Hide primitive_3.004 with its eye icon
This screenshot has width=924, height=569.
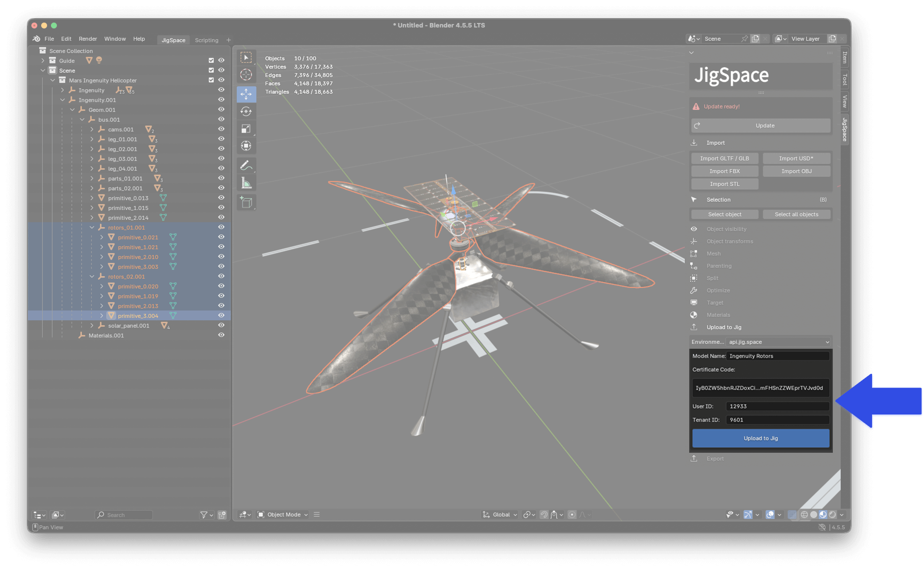coord(221,315)
